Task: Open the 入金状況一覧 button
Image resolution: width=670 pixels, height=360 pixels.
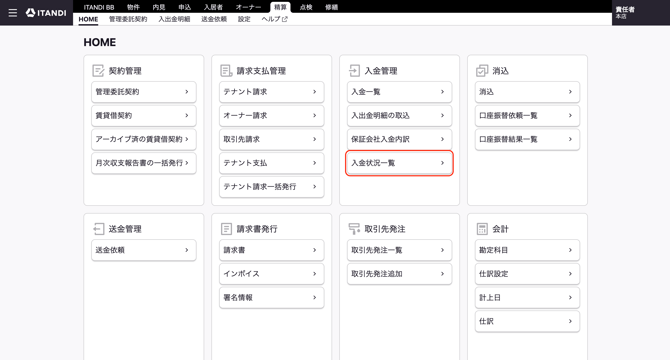Action: pyautogui.click(x=400, y=163)
